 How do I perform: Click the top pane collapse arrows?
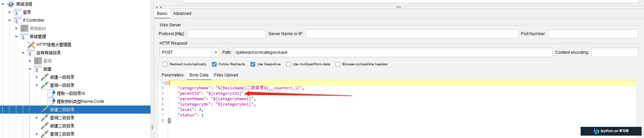(x=159, y=7)
